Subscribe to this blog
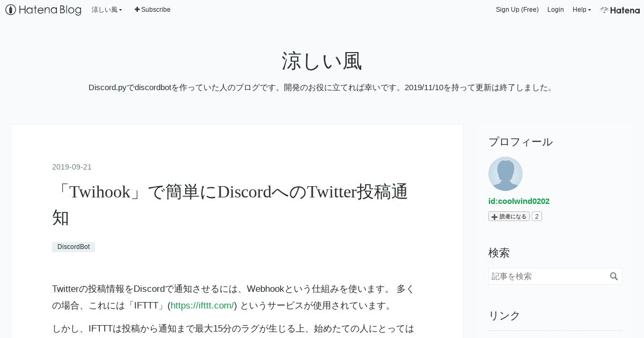This screenshot has height=338, width=644. [152, 10]
